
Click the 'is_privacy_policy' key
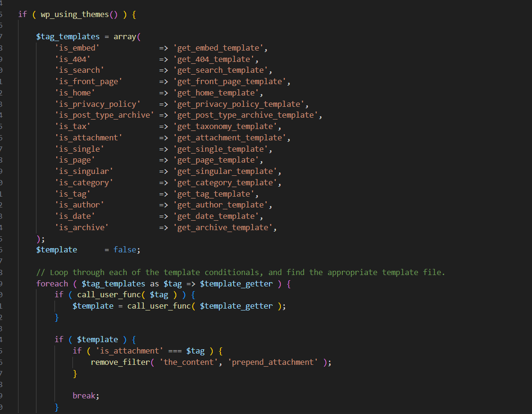point(97,104)
